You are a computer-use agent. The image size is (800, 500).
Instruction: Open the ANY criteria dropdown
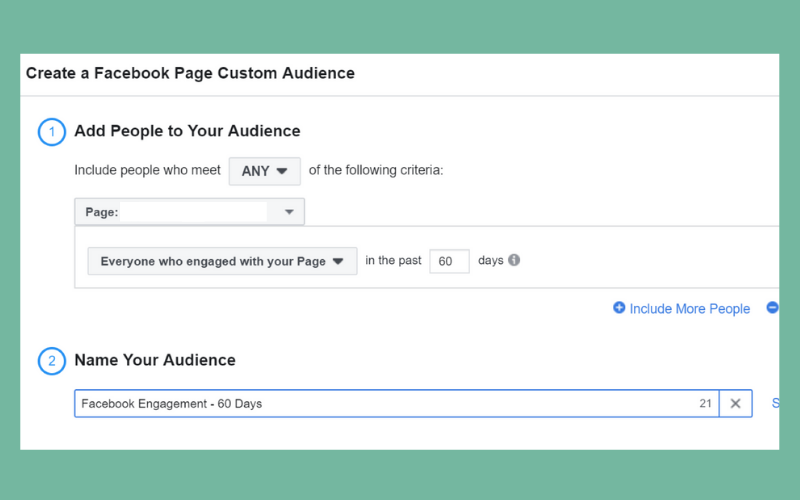pos(264,171)
